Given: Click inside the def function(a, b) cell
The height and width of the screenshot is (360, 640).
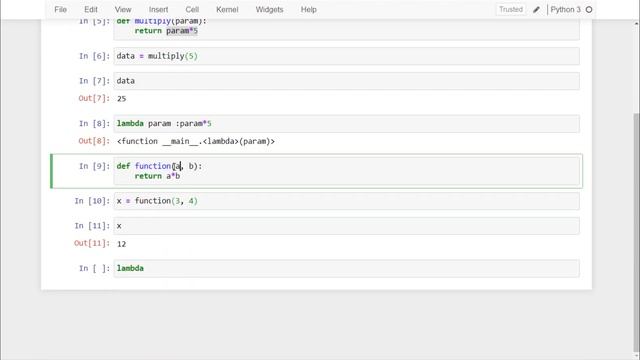Looking at the screenshot, I should point(347,171).
